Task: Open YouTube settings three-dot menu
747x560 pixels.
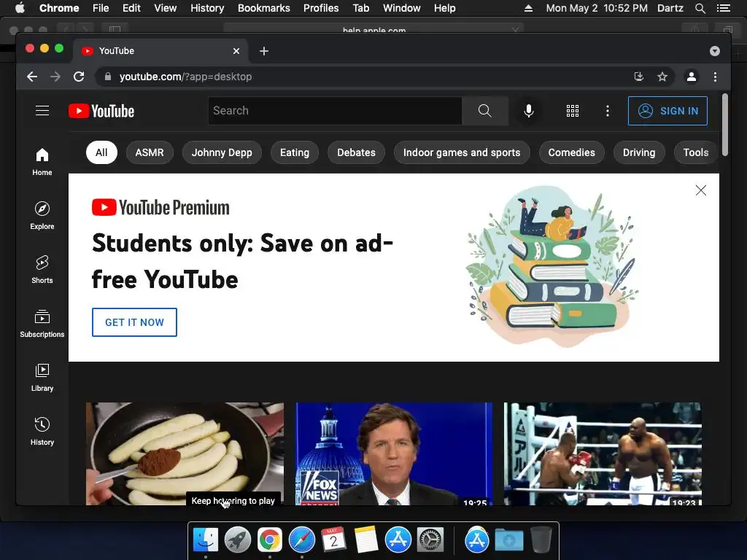Action: [x=607, y=111]
